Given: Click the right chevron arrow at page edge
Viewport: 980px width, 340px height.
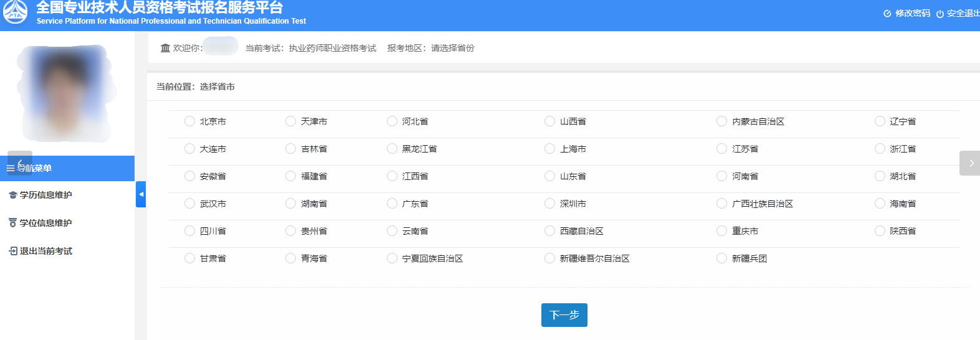Looking at the screenshot, I should [x=971, y=163].
